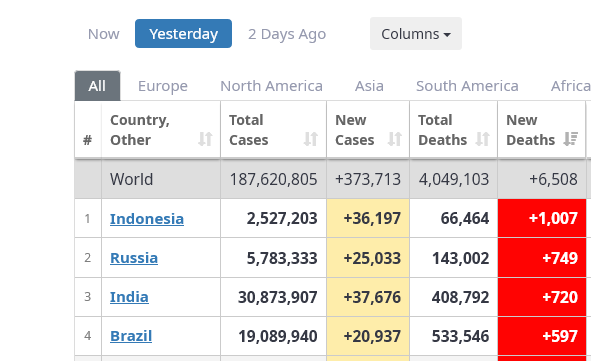Select world new cases +373,713
This screenshot has height=361, width=591.
pos(368,179)
